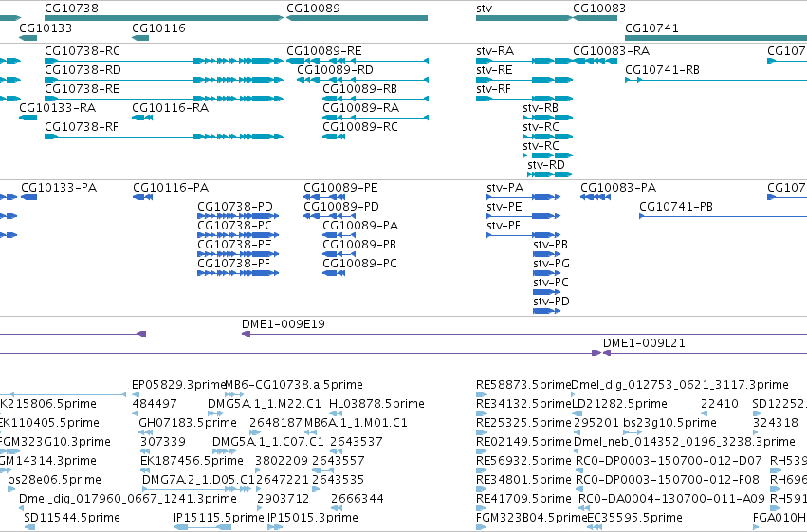Viewport: 807px width, 532px height.
Task: Click protein CG10133-PA
Action: click(59, 187)
